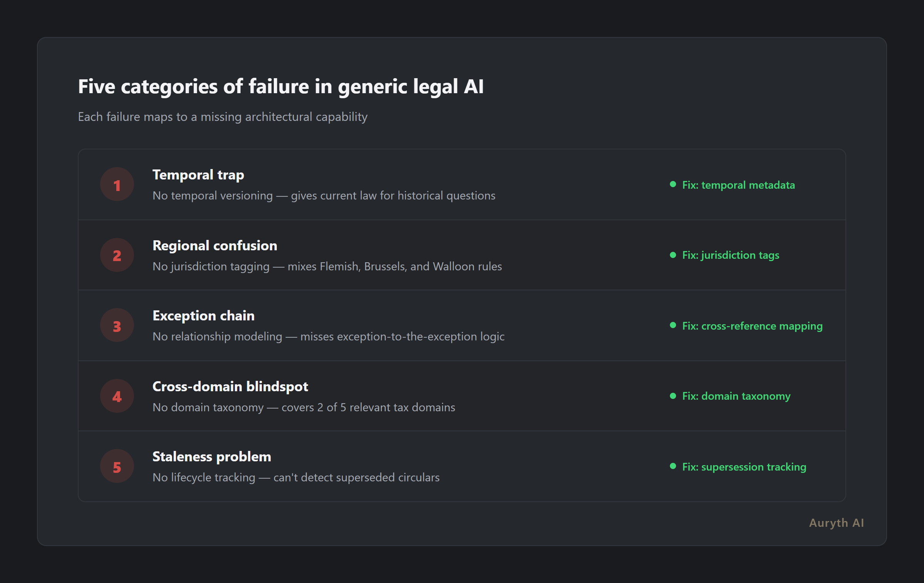
Task: Toggle the green indicator beside domain taxonomy
Action: tap(673, 396)
